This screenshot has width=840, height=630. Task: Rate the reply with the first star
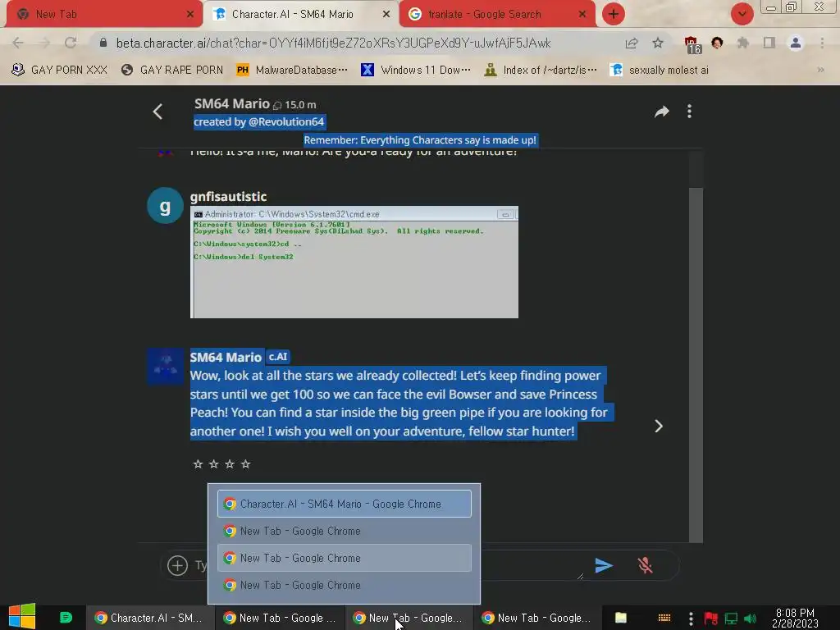(198, 464)
